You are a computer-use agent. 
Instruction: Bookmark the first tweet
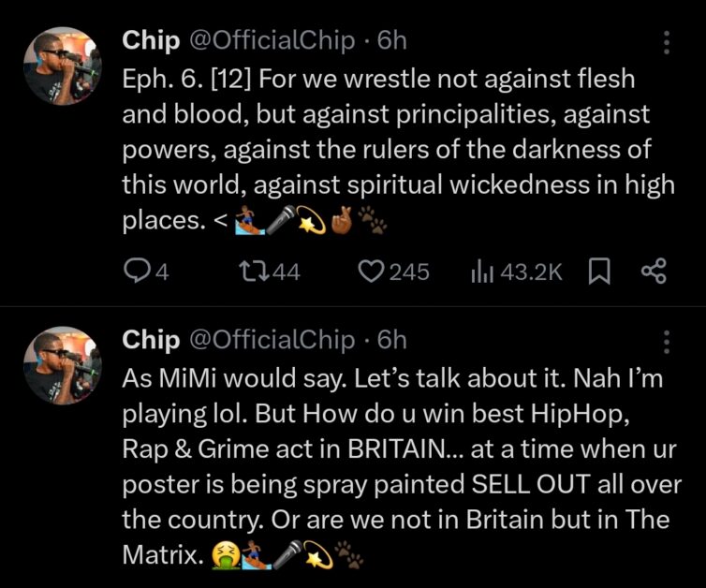click(x=599, y=272)
